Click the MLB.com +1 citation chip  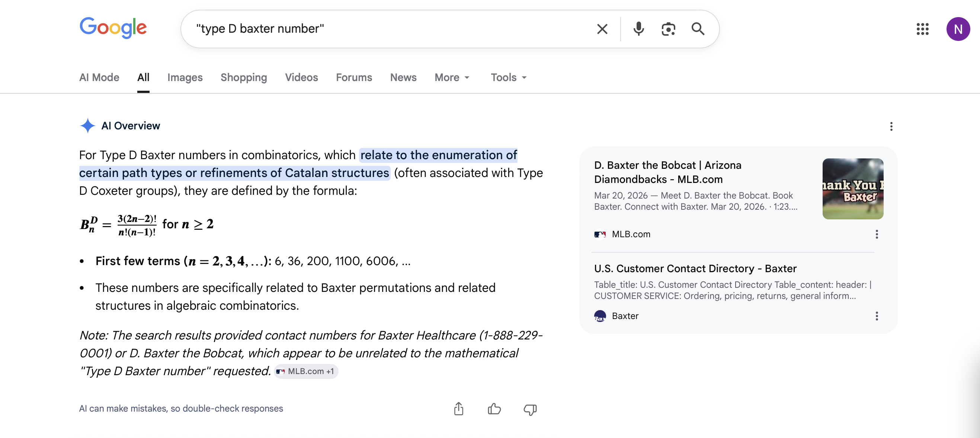306,371
